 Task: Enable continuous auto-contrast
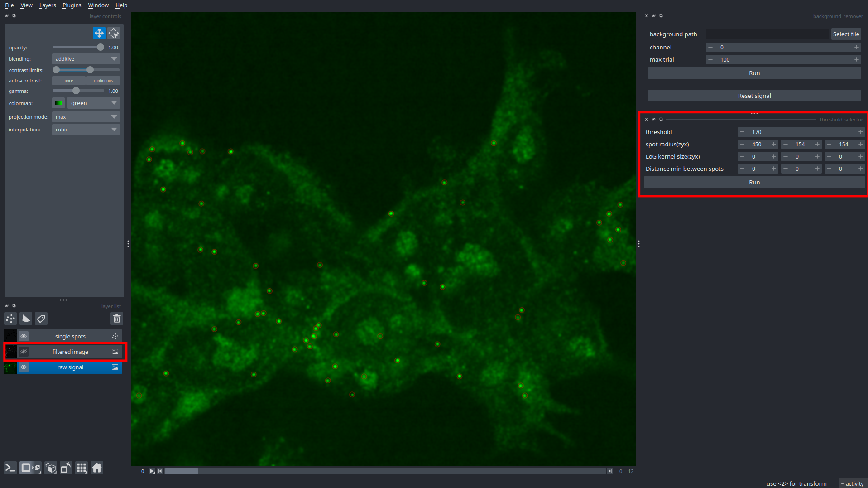(103, 81)
